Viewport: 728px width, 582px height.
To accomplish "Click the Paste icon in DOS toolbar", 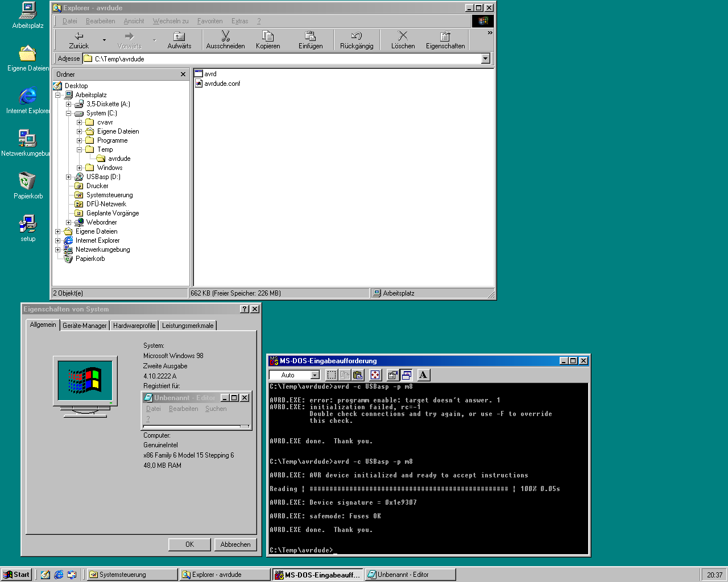I will coord(358,375).
